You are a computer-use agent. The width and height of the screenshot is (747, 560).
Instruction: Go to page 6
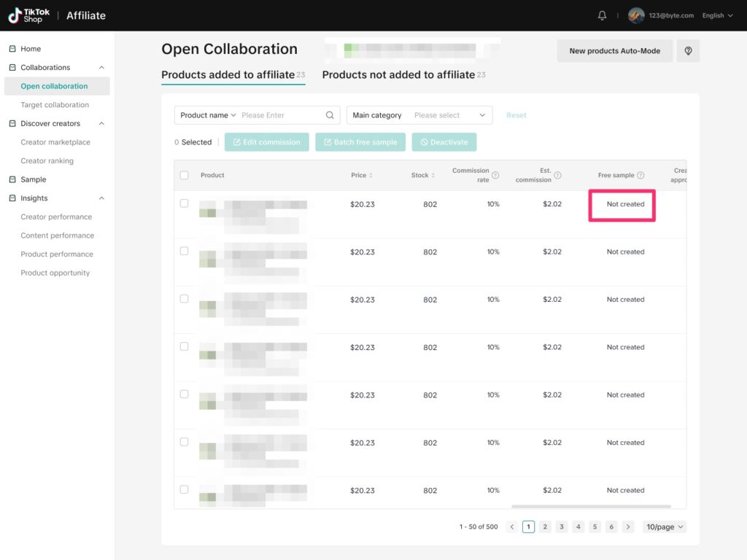[611, 526]
